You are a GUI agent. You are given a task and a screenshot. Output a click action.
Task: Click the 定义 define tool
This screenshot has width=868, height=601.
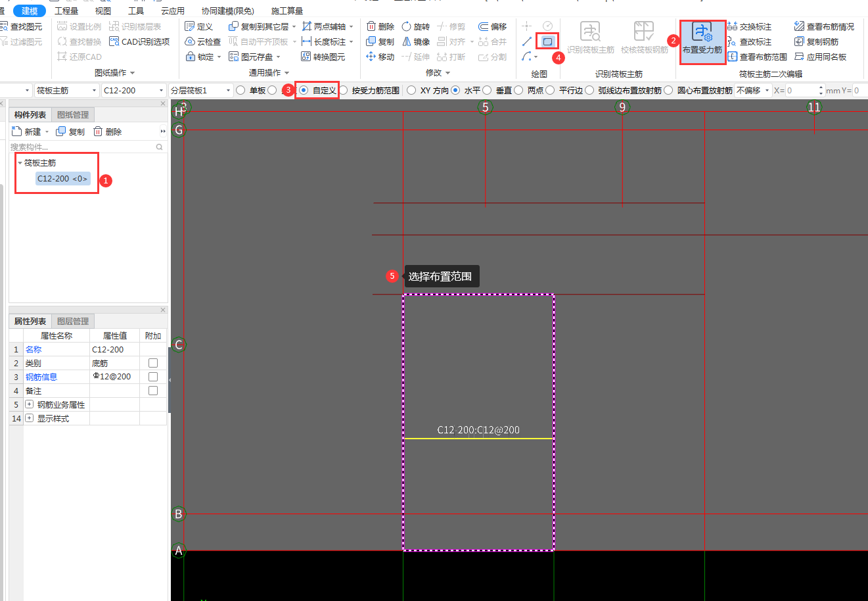click(x=198, y=26)
